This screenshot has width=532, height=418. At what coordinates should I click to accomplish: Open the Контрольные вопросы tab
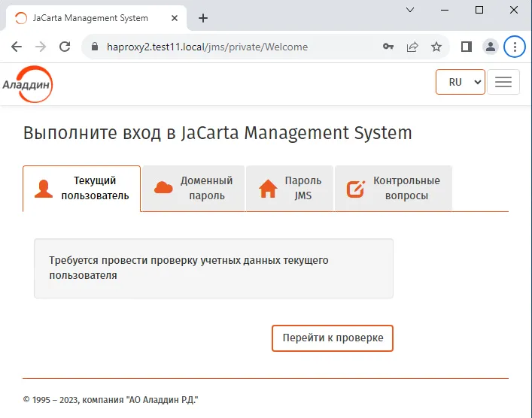(394, 189)
